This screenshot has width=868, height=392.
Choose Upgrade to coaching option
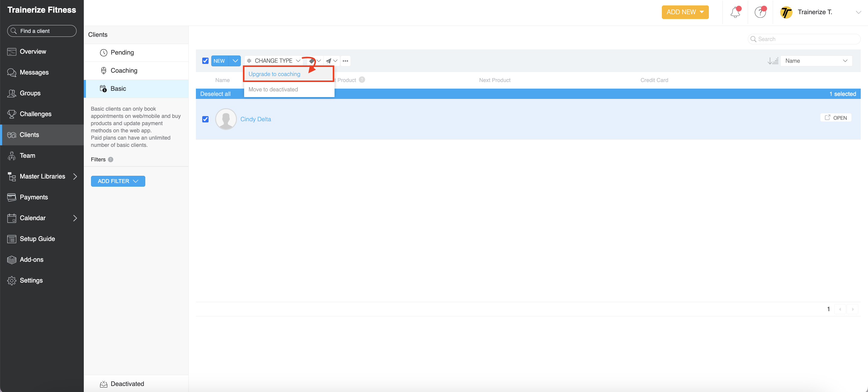click(x=289, y=74)
